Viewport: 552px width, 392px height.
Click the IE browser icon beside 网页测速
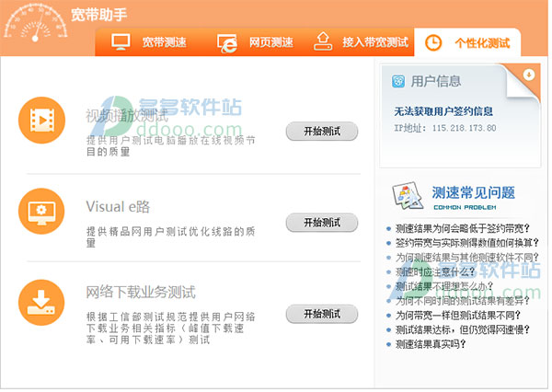[x=227, y=43]
